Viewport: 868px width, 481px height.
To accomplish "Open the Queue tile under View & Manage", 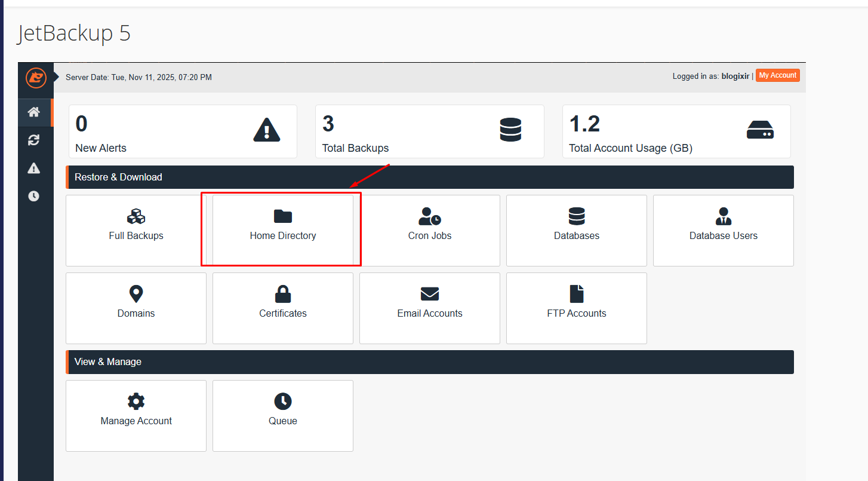I will pos(283,415).
